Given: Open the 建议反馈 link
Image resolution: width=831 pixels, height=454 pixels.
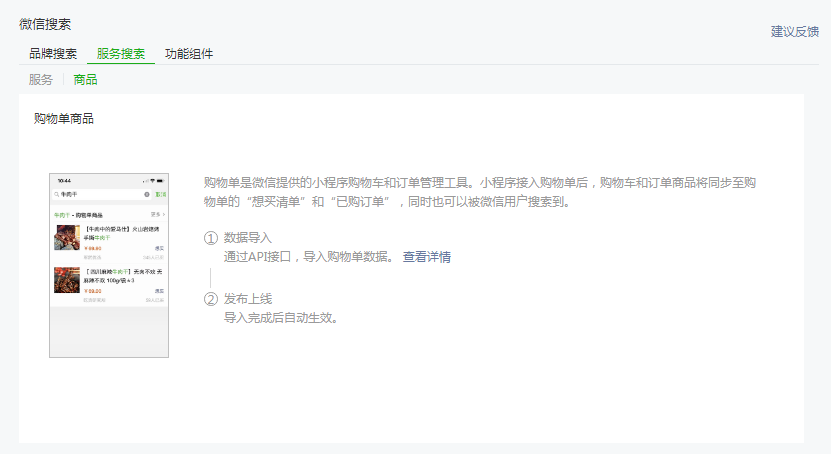Looking at the screenshot, I should [x=794, y=32].
